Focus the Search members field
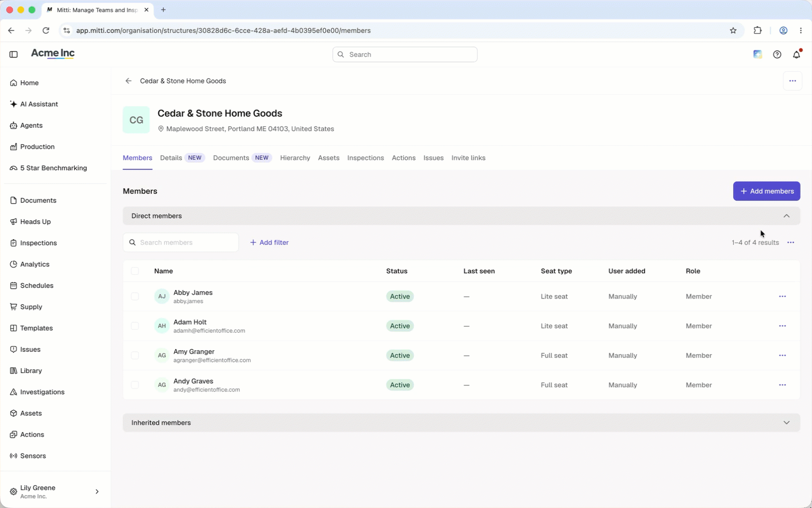The width and height of the screenshot is (812, 508). click(181, 242)
